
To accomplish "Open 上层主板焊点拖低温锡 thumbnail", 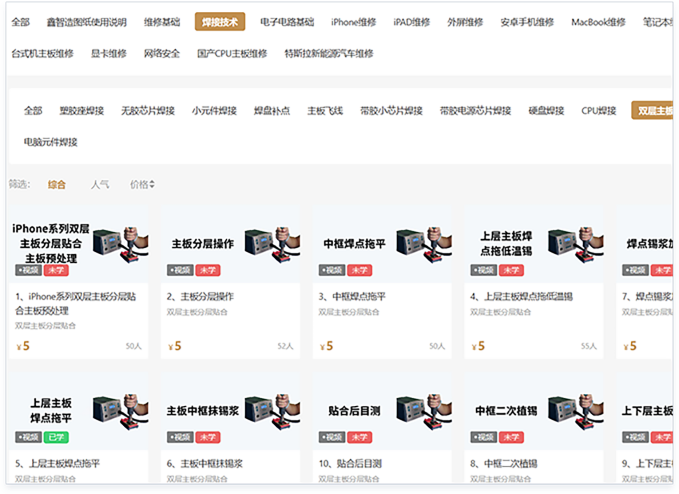I will pyautogui.click(x=534, y=245).
